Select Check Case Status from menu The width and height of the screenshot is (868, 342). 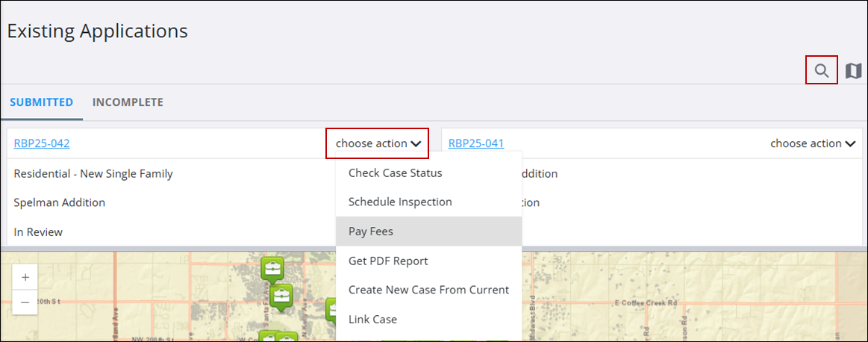(x=396, y=173)
